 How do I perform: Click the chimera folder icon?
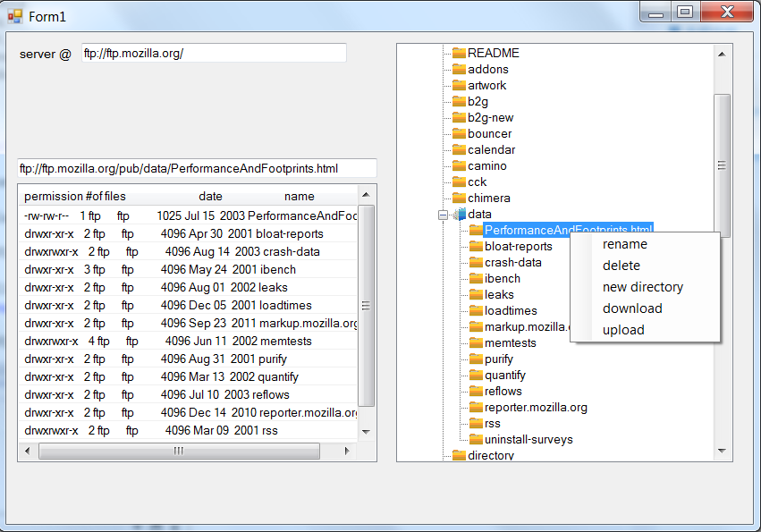tap(459, 198)
